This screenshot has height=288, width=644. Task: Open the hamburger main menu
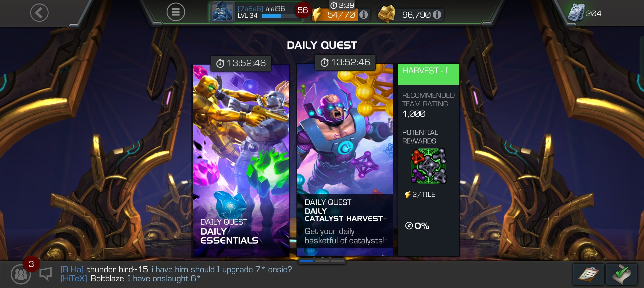176,12
